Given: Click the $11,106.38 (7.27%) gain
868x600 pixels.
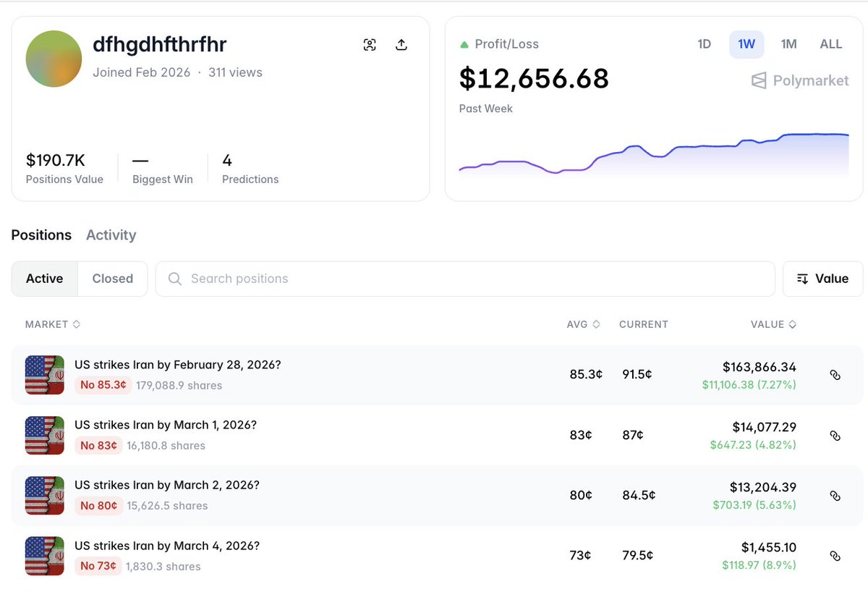Looking at the screenshot, I should [749, 385].
